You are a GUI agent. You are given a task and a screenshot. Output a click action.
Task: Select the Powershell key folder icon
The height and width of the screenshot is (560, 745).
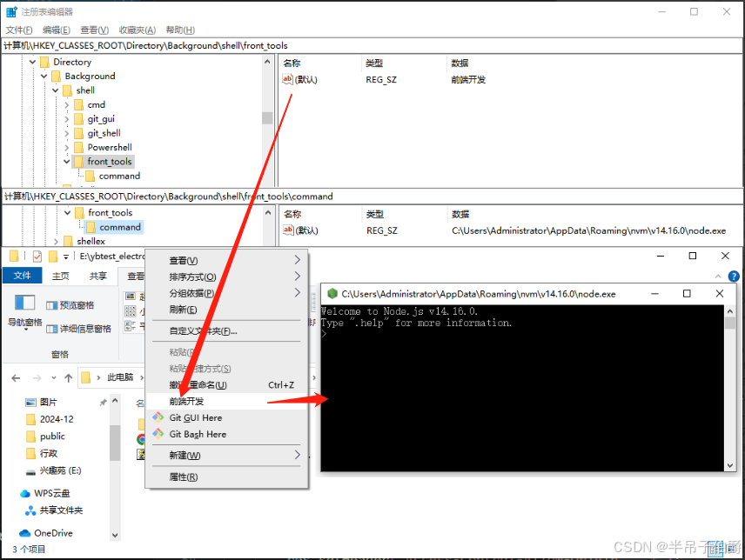pyautogui.click(x=79, y=147)
